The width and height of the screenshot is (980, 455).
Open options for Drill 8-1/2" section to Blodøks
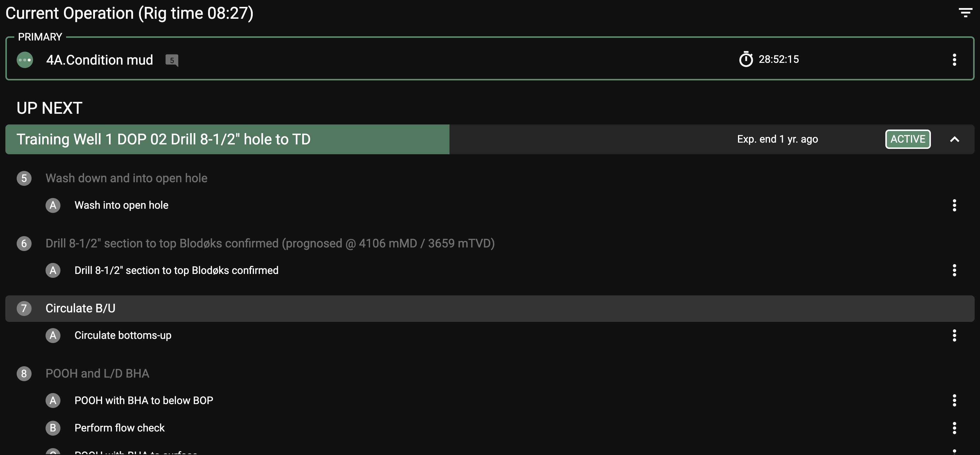[954, 270]
